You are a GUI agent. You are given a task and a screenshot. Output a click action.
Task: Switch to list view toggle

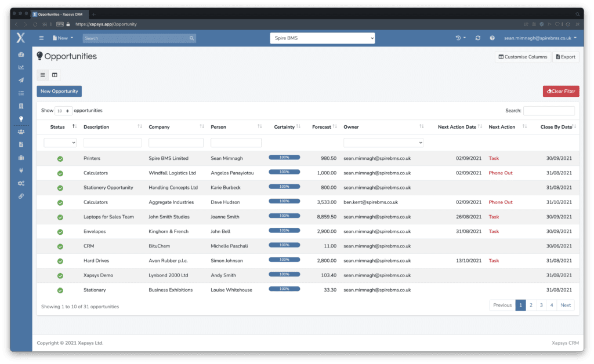tap(43, 75)
